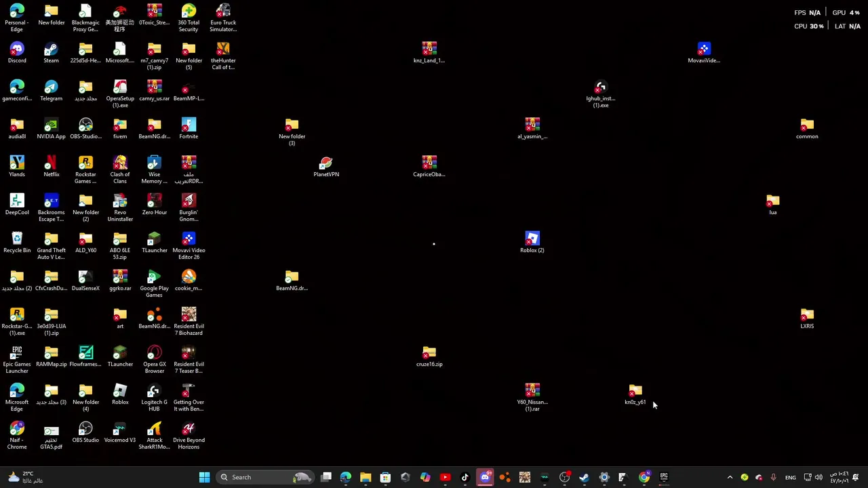Select the Voicemod V3 icon

pos(120,432)
